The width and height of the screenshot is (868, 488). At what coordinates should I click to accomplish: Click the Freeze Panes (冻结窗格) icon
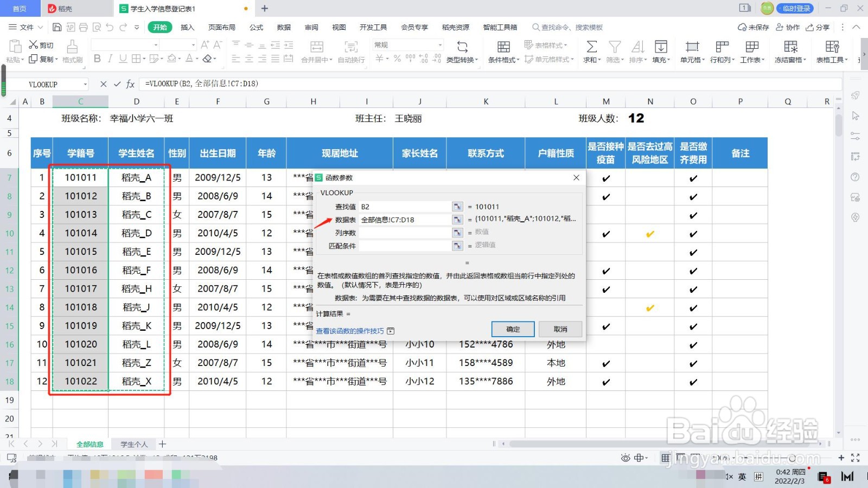coord(790,47)
